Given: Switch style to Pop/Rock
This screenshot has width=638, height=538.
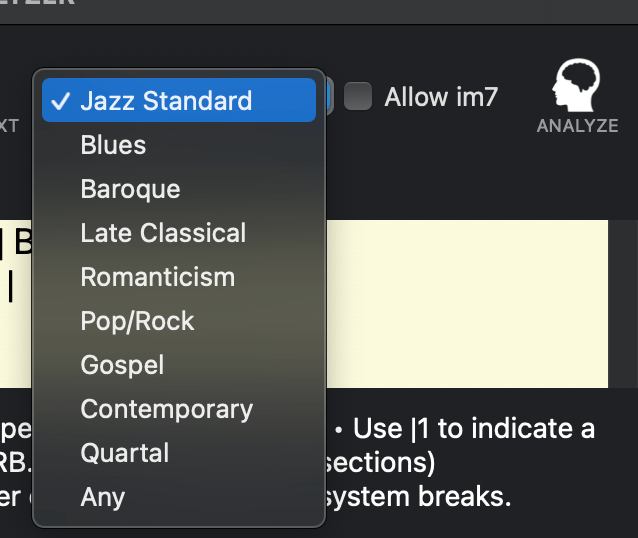Looking at the screenshot, I should pos(137,321).
